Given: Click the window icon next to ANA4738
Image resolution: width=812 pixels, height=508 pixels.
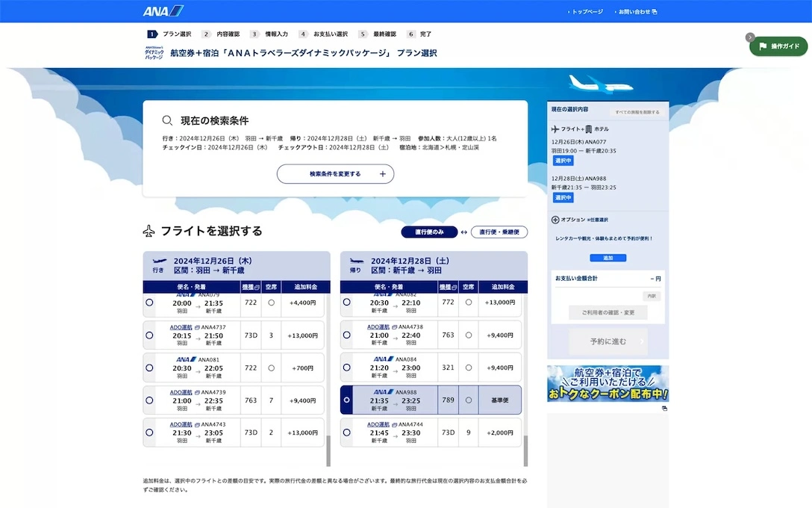Looking at the screenshot, I should [394, 327].
